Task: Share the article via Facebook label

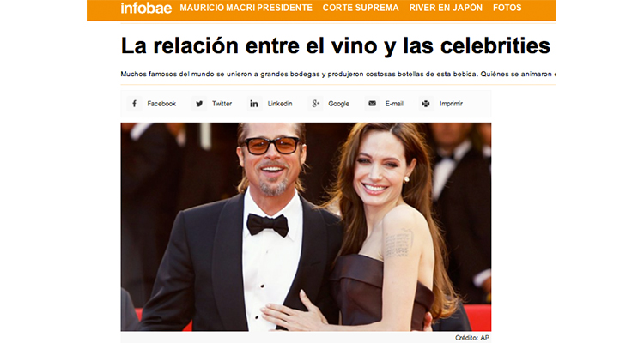Action: [x=161, y=104]
